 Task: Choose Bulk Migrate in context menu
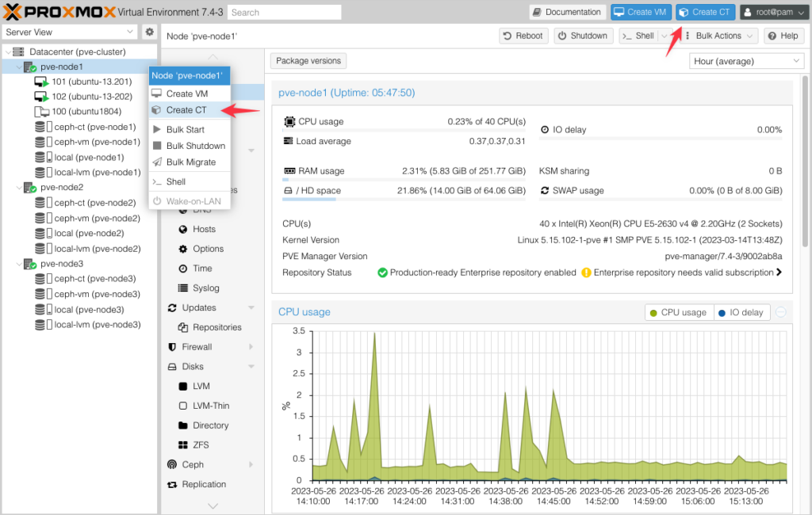point(190,162)
